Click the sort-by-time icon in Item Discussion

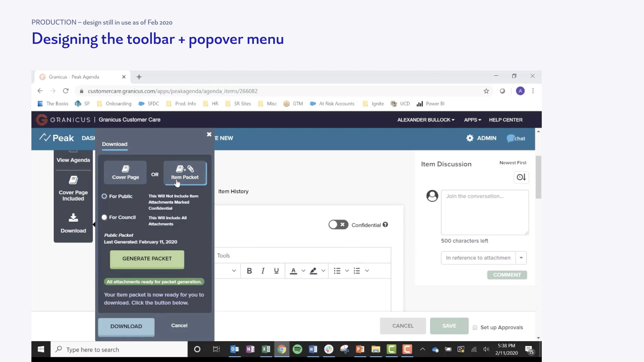coord(521,177)
